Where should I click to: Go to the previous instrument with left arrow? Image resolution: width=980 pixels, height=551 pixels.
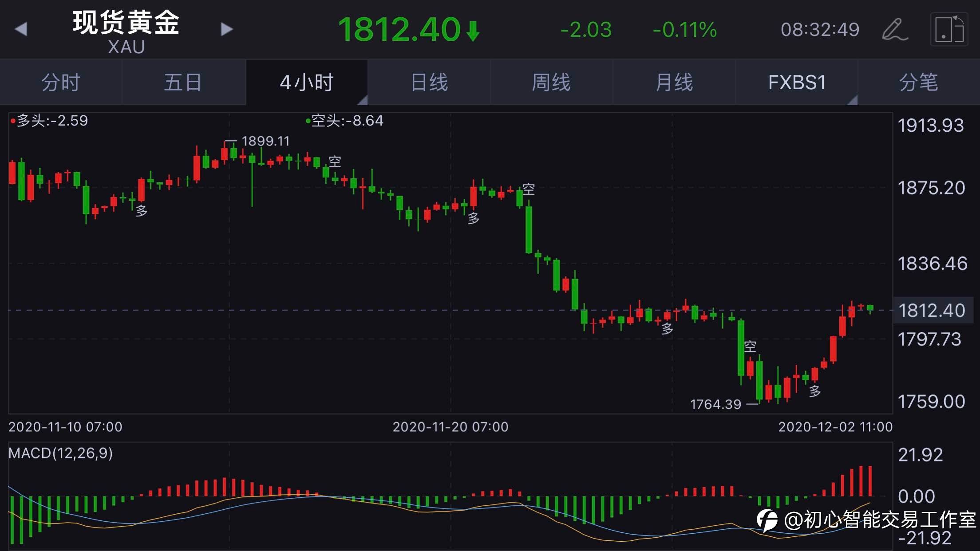click(21, 29)
